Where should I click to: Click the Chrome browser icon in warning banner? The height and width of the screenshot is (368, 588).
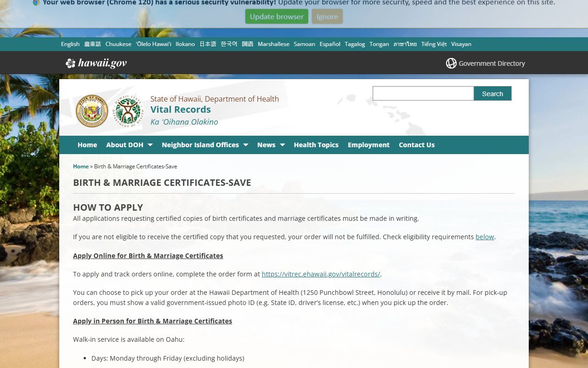point(36,2)
